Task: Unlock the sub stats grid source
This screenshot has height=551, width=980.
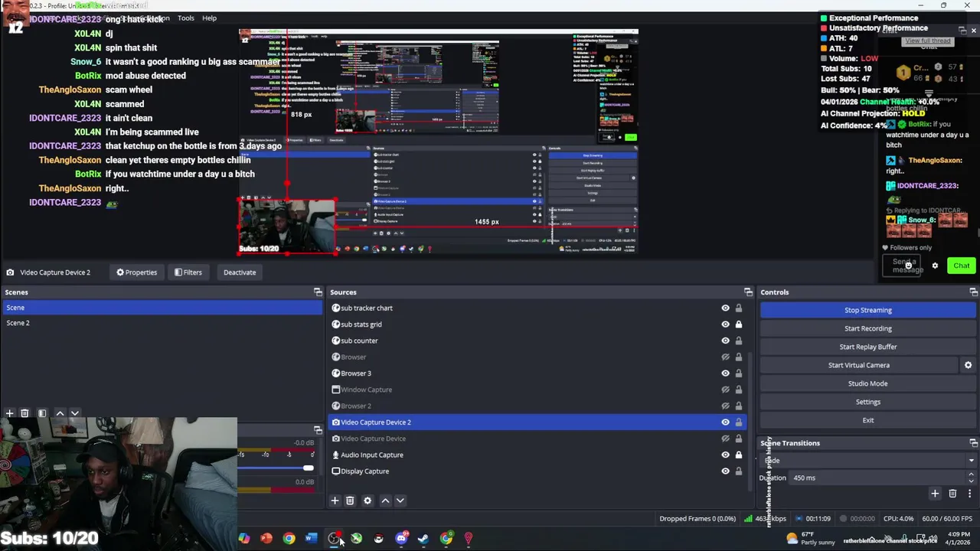Action: pos(738,324)
